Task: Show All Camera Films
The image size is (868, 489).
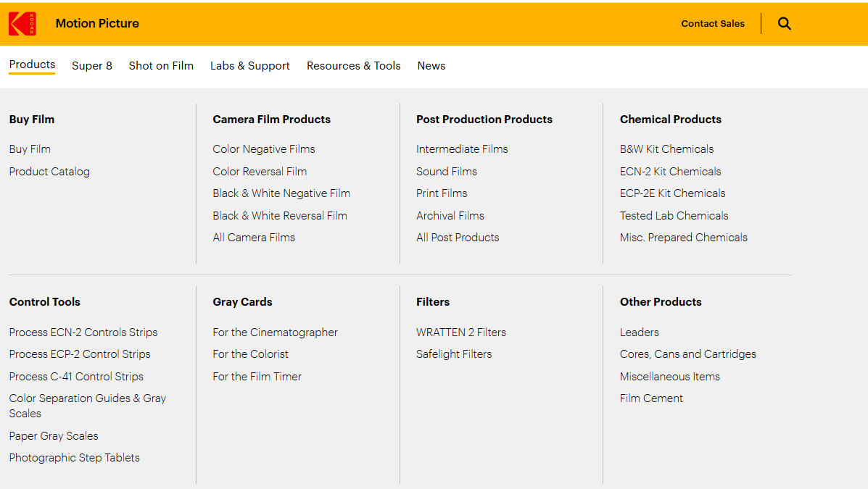Action: (254, 238)
